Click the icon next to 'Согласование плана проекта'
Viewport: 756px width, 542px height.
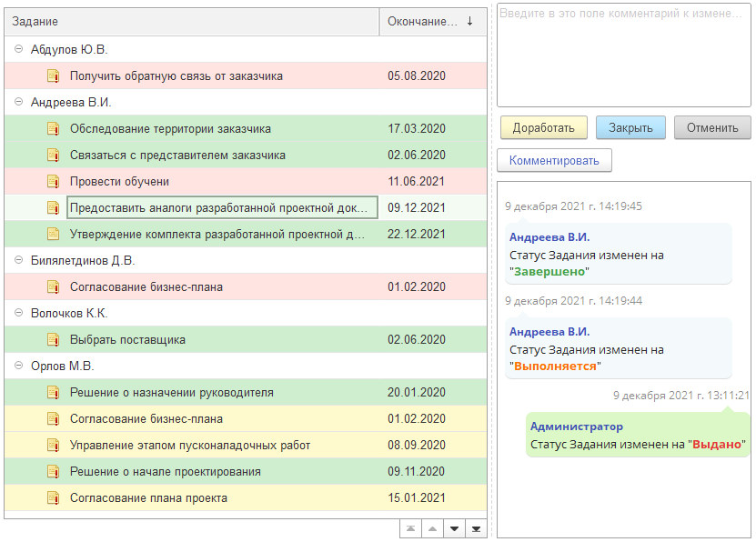pyautogui.click(x=54, y=498)
